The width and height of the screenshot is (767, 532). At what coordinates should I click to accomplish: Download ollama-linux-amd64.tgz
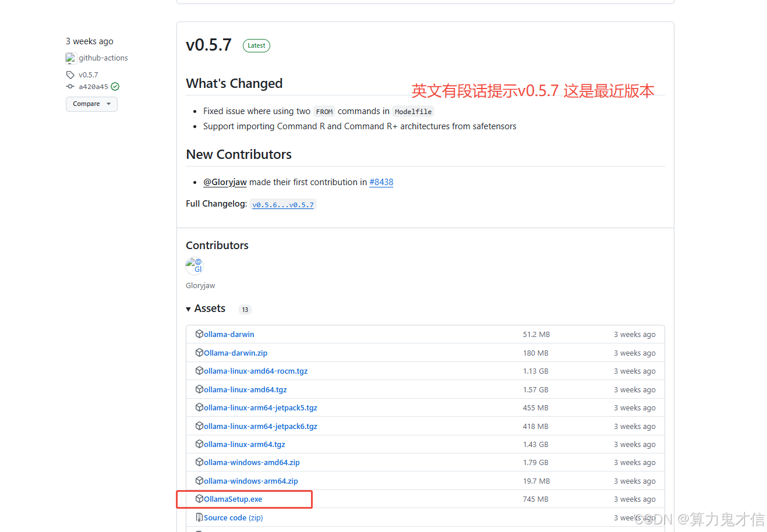tap(245, 389)
